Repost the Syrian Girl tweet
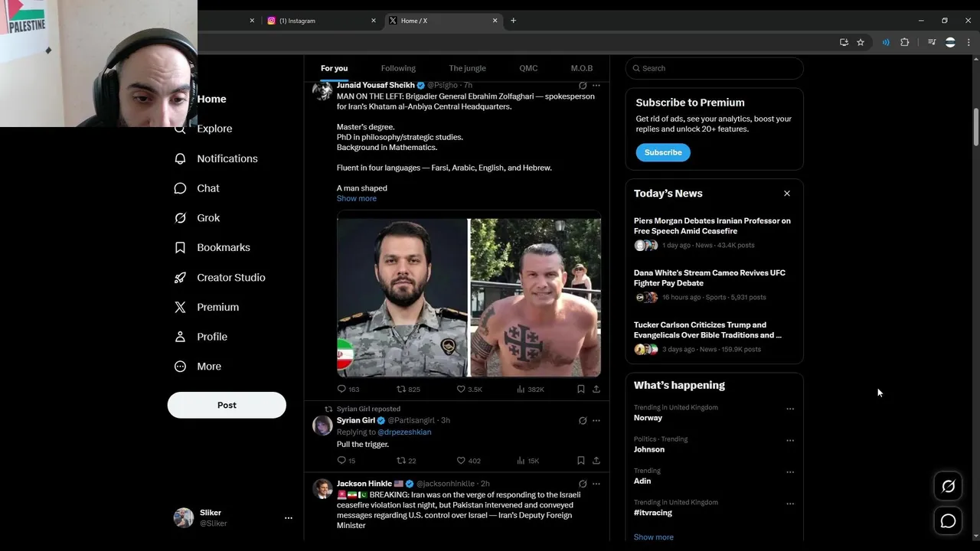 tap(400, 461)
